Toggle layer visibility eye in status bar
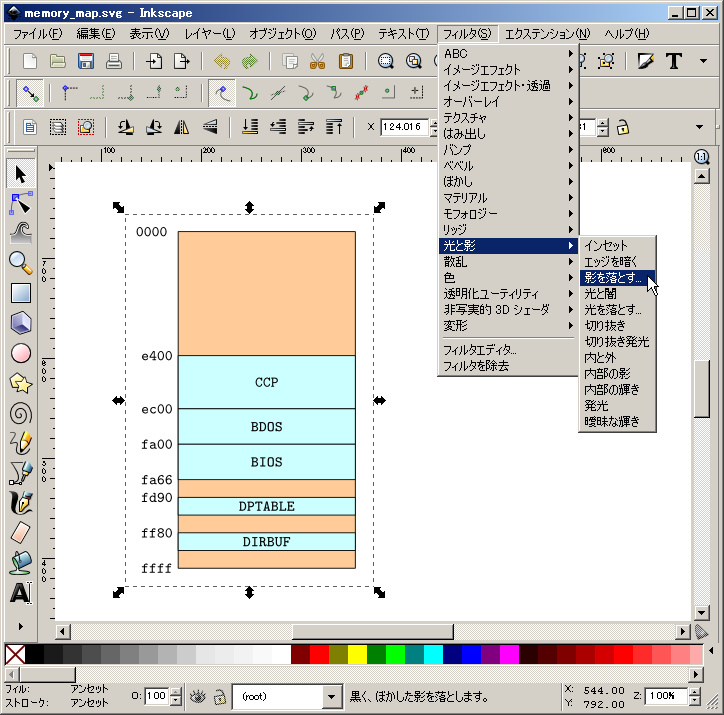Viewport: 724px width, 715px height. click(198, 696)
